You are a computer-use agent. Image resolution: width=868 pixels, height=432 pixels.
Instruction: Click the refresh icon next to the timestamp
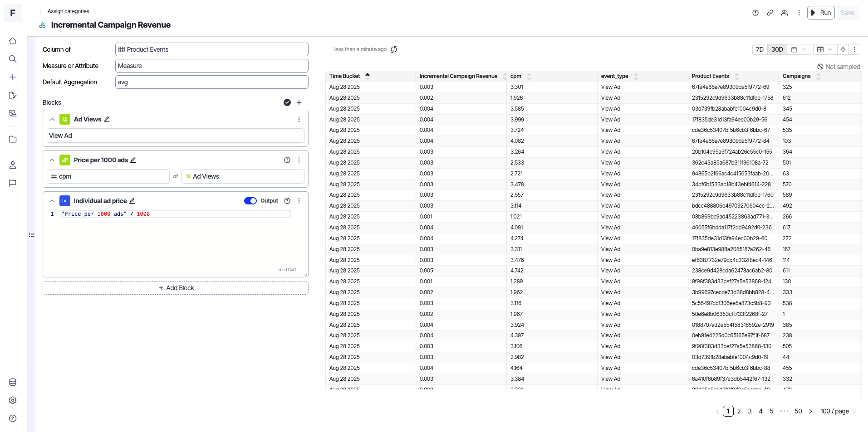click(x=394, y=49)
